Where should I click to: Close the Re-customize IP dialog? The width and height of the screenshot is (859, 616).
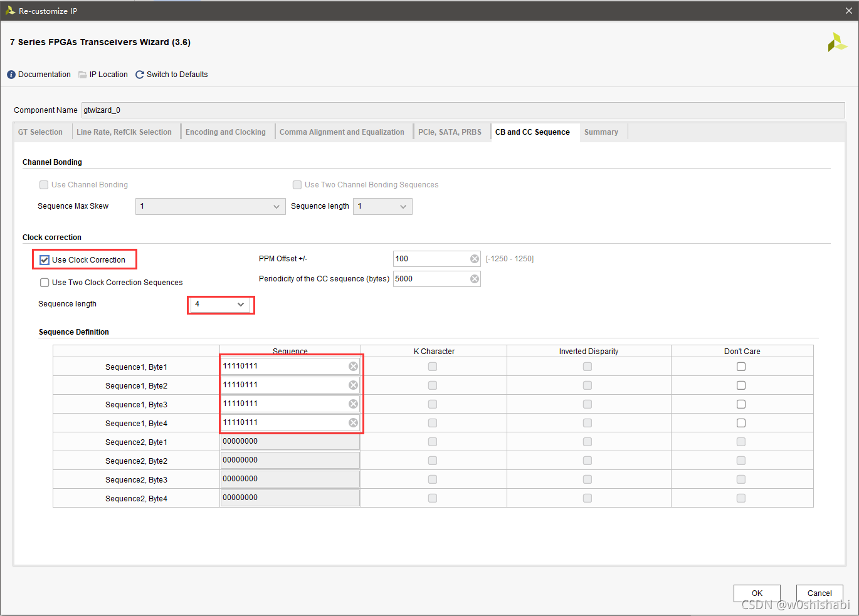pyautogui.click(x=849, y=11)
